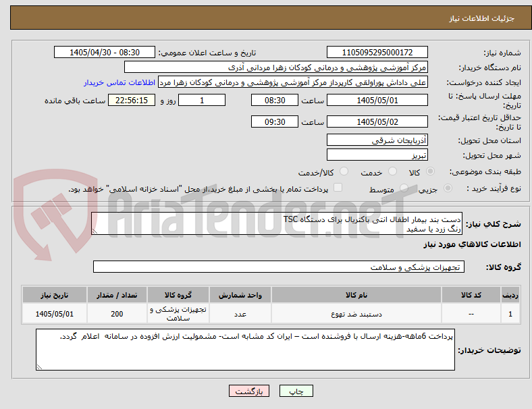Click the شماره نیاز field 1105095295000172
Screen dimensions: 532x409
point(377,52)
